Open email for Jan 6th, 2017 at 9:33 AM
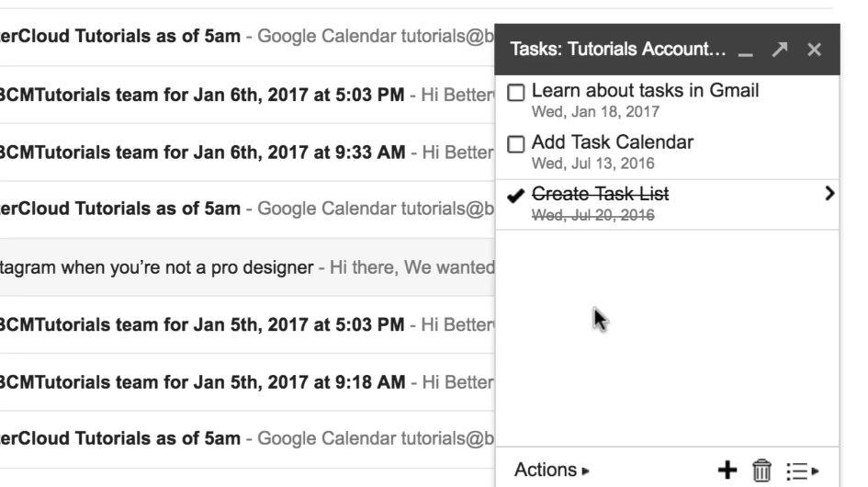Image resolution: width=868 pixels, height=487 pixels. [x=247, y=153]
